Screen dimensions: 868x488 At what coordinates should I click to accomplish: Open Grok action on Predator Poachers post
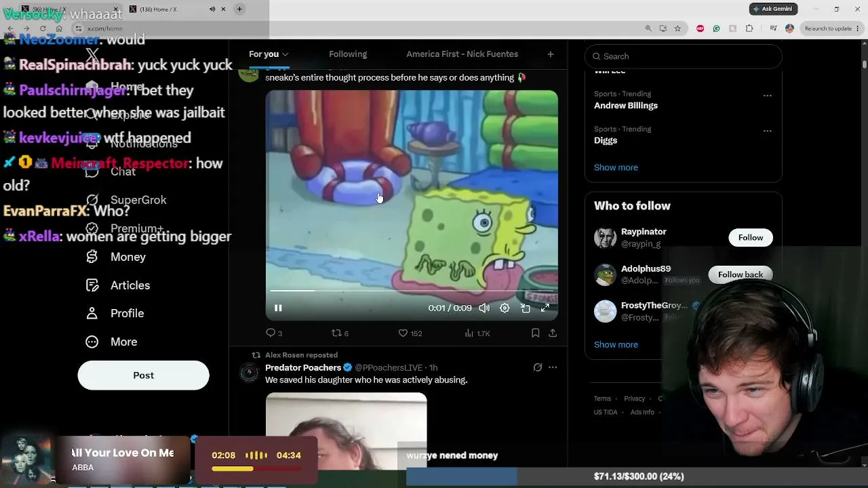point(538,367)
